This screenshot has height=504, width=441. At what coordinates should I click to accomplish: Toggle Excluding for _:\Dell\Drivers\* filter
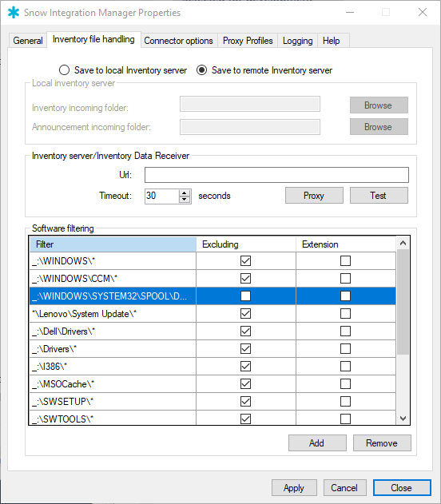(245, 331)
